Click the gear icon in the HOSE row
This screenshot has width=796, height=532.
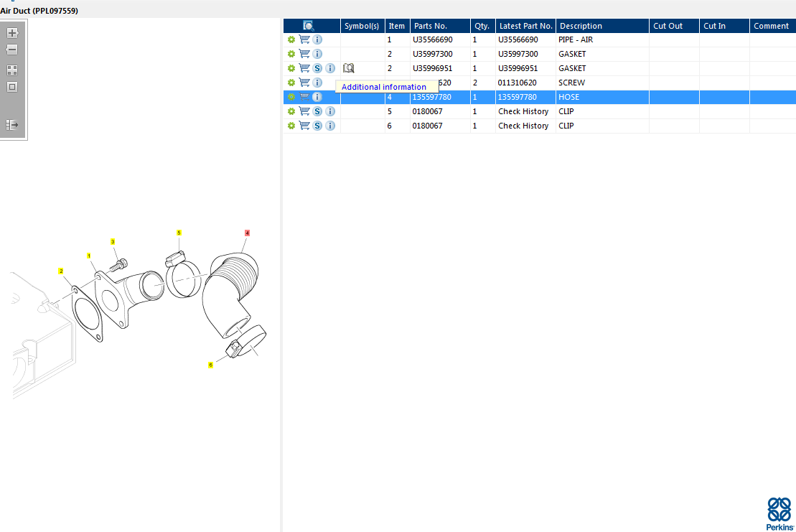coord(291,96)
